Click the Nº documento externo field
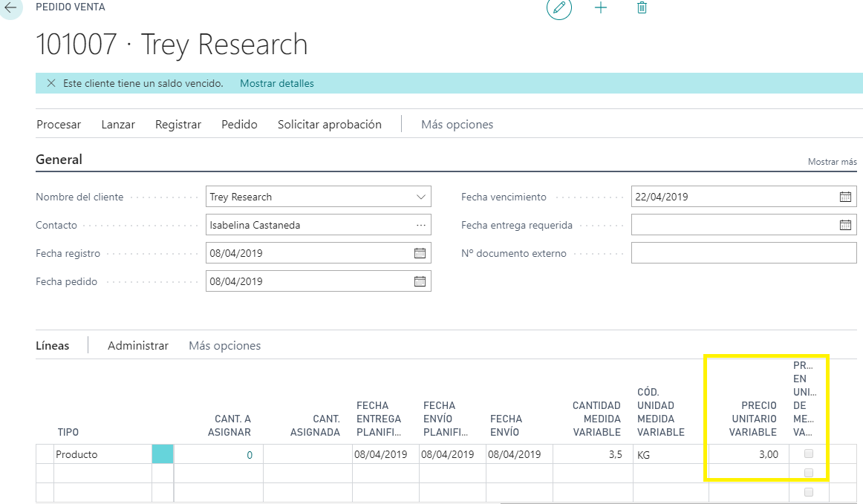This screenshot has height=504, width=863. point(743,253)
